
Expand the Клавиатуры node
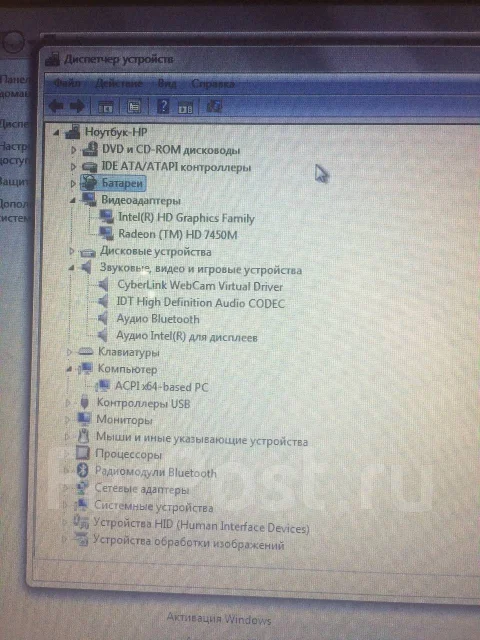coord(69,351)
